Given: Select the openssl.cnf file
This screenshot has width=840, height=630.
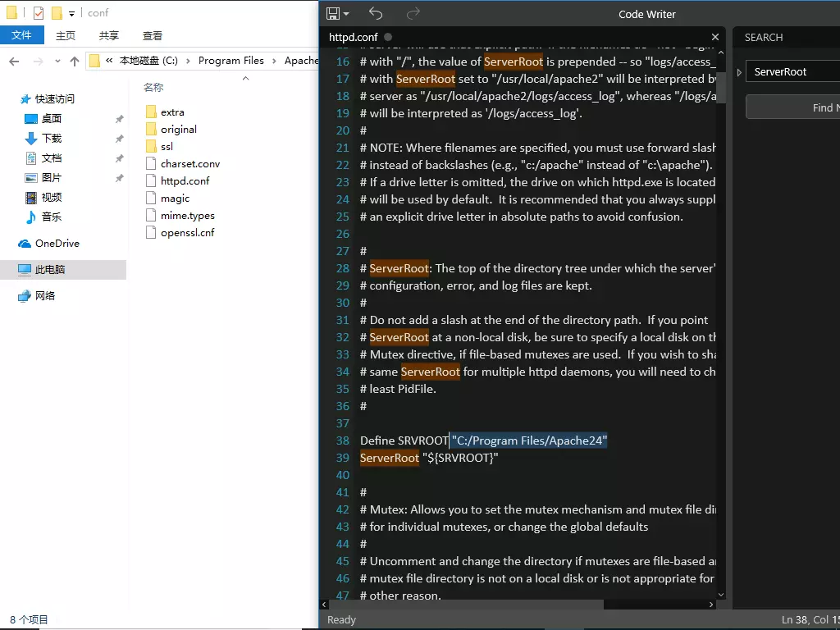Looking at the screenshot, I should coord(188,232).
